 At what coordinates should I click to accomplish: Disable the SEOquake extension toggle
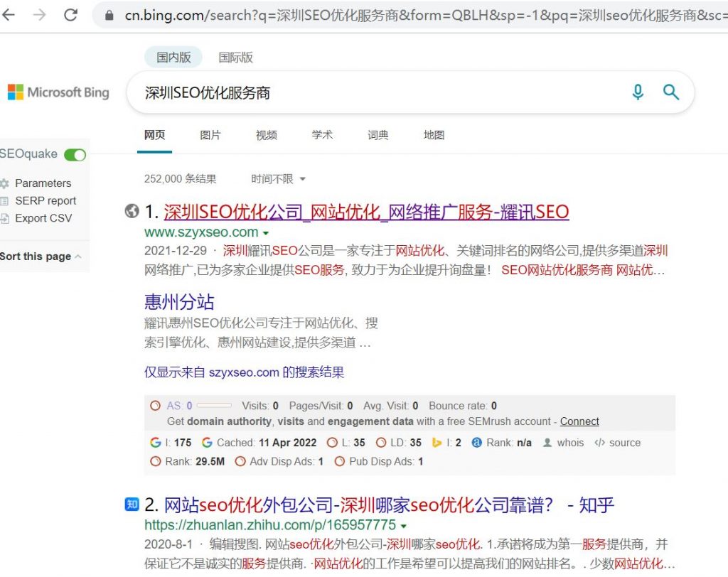point(74,154)
